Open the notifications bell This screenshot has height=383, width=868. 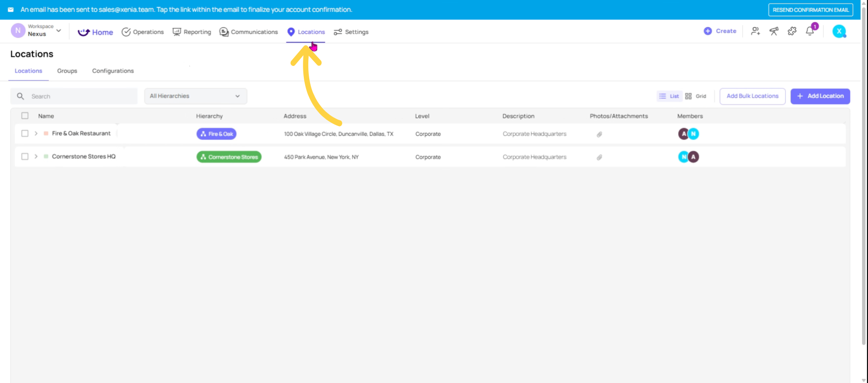tap(810, 31)
